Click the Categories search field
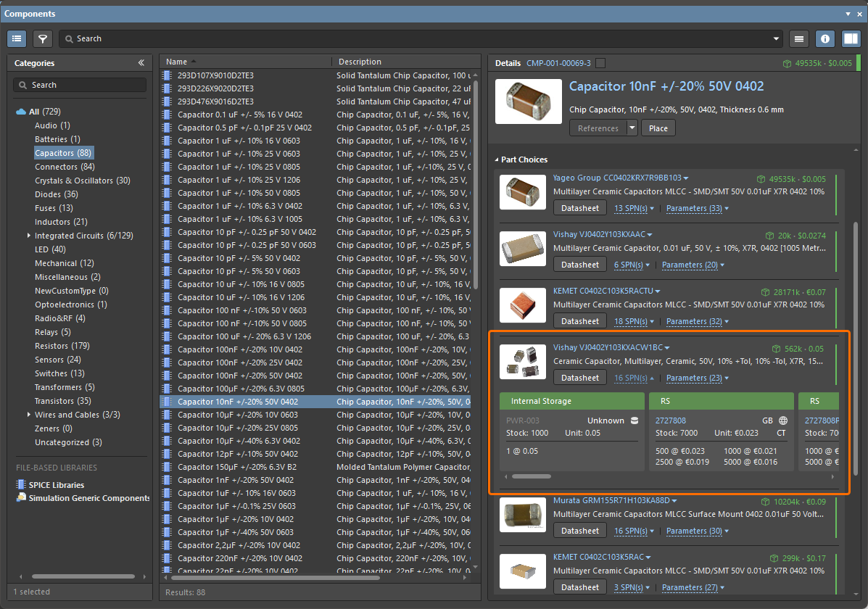The width and height of the screenshot is (868, 609). (x=80, y=85)
